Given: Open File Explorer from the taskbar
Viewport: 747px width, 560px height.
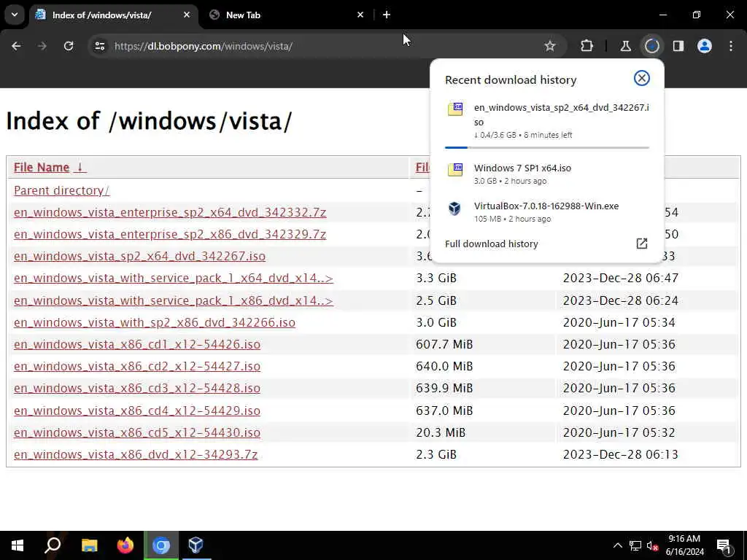Looking at the screenshot, I should pyautogui.click(x=89, y=545).
